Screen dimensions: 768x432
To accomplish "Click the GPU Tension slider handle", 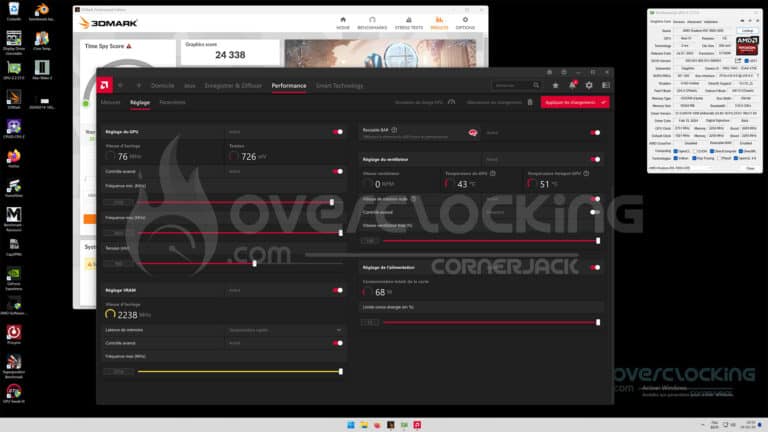I will (x=255, y=264).
